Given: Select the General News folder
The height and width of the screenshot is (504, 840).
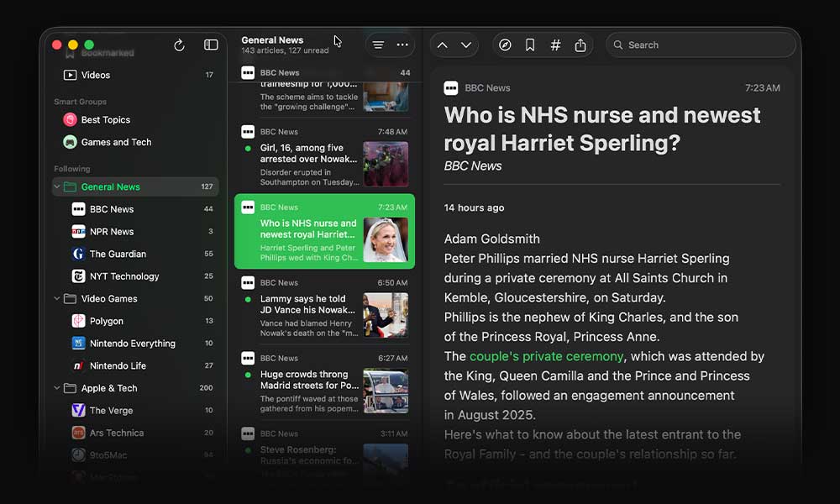Looking at the screenshot, I should pyautogui.click(x=135, y=186).
